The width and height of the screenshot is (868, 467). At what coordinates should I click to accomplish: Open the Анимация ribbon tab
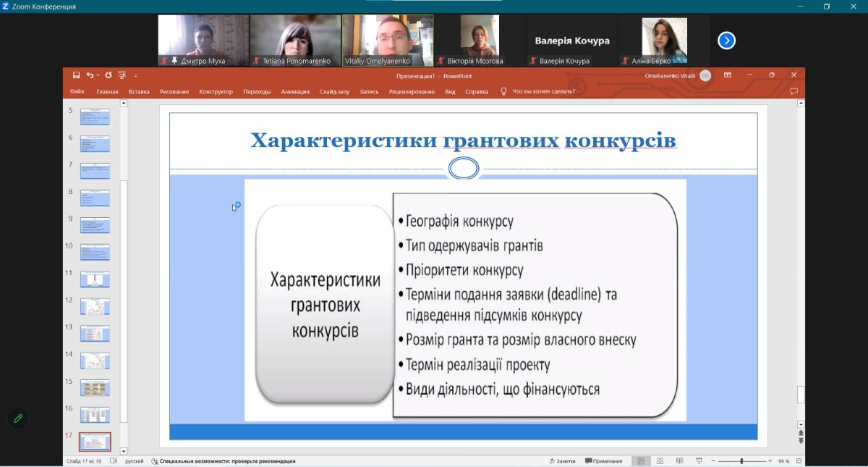[295, 92]
